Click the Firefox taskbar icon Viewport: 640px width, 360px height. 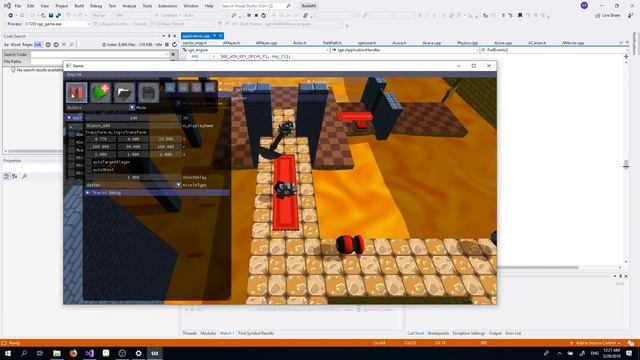pos(73,353)
